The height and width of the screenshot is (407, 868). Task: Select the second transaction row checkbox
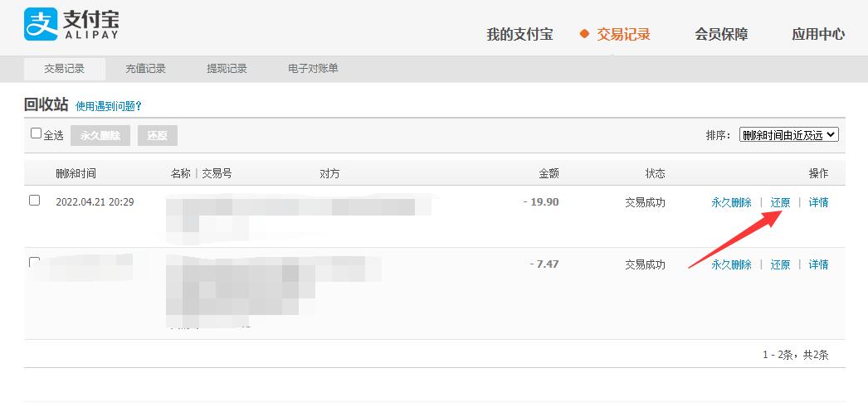(x=35, y=262)
